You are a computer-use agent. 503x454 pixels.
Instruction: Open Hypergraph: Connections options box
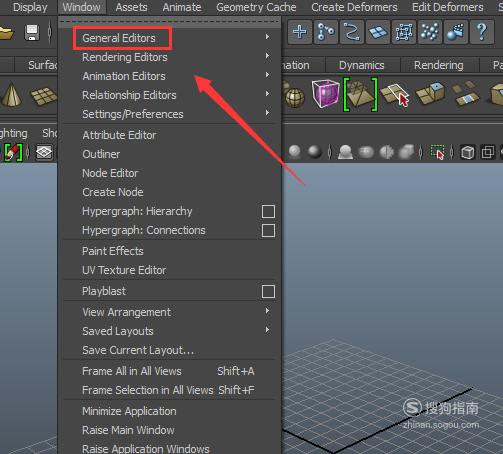click(x=268, y=230)
